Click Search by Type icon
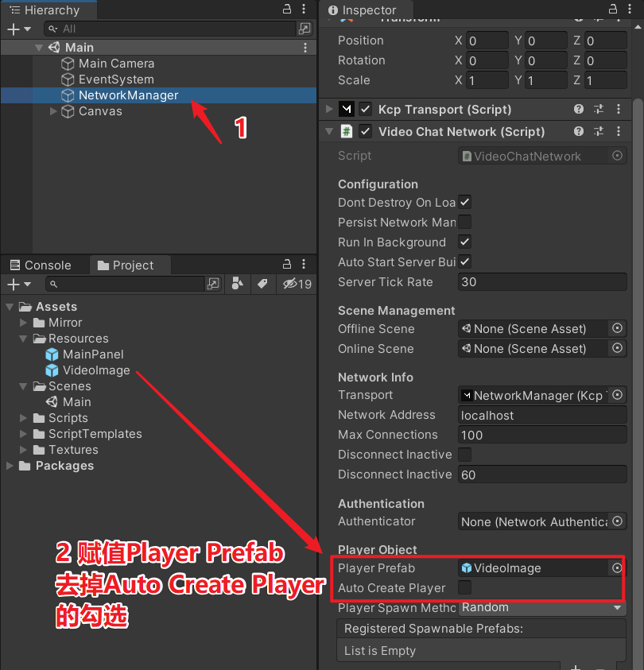The width and height of the screenshot is (644, 670). tap(237, 284)
